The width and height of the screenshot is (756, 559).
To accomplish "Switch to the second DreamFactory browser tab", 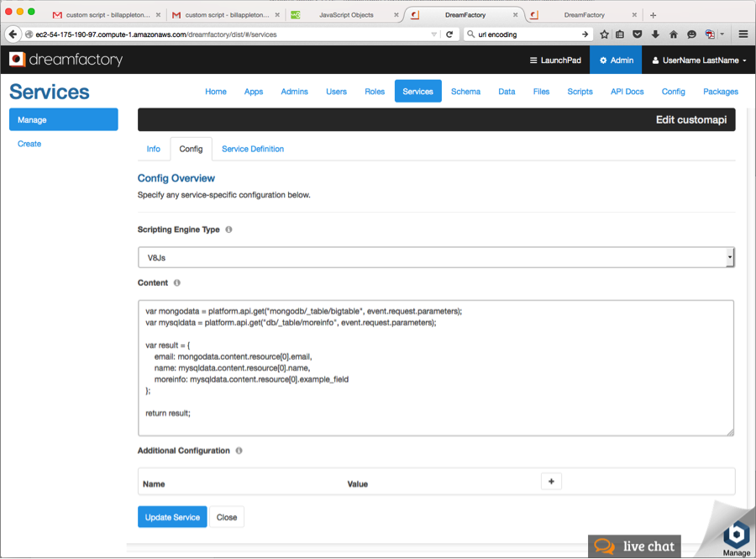I will [584, 15].
